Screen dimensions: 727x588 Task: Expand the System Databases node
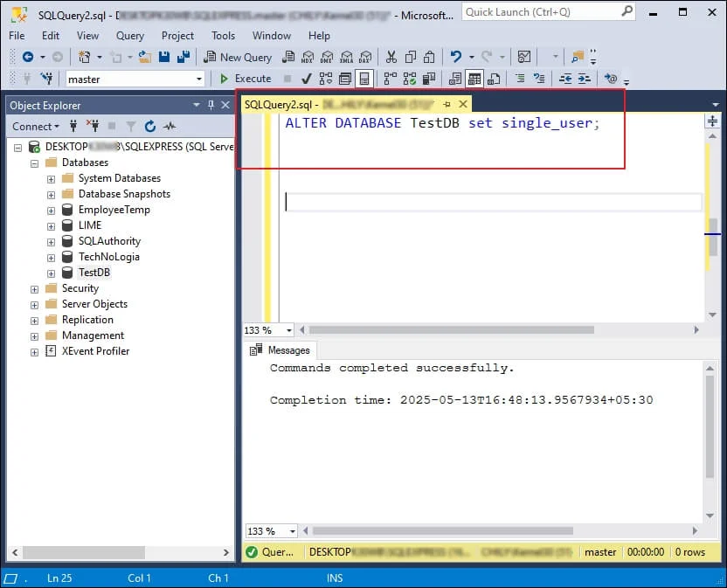(x=51, y=179)
